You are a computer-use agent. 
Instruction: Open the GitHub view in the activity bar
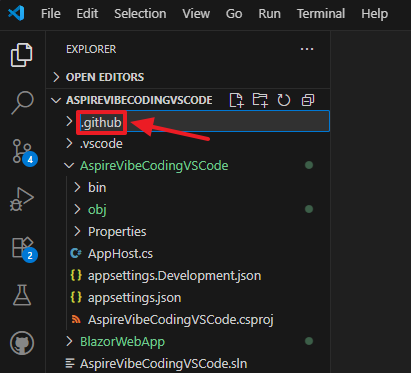(22, 343)
